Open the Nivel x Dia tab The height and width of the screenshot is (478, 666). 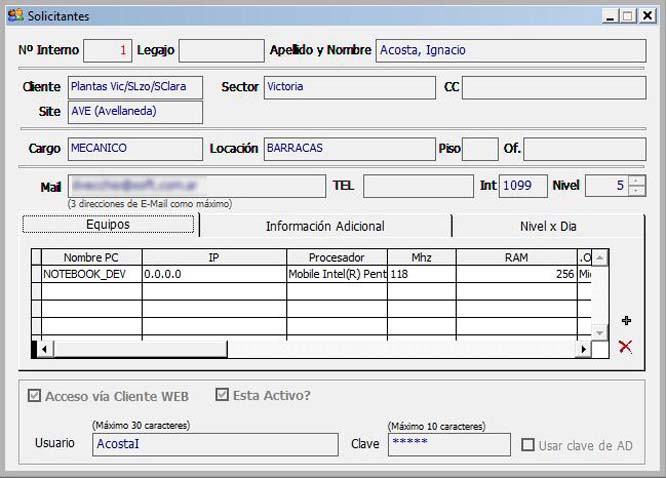point(547,226)
